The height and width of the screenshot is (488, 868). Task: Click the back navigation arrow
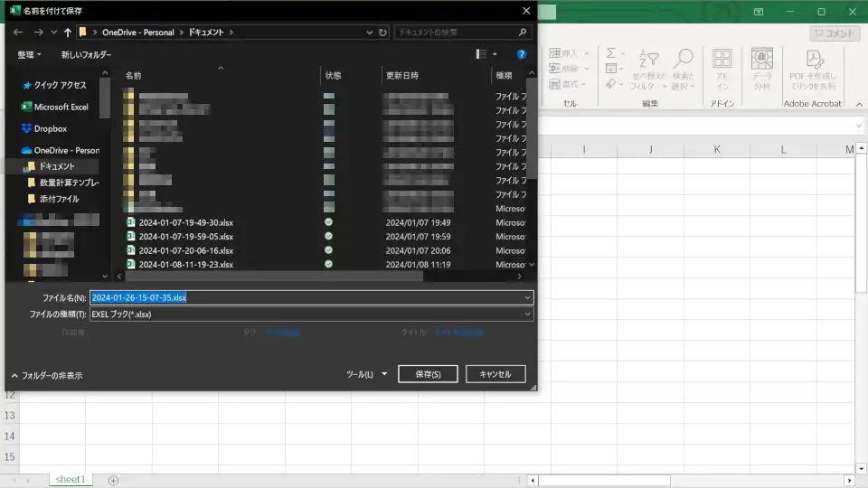[x=18, y=33]
